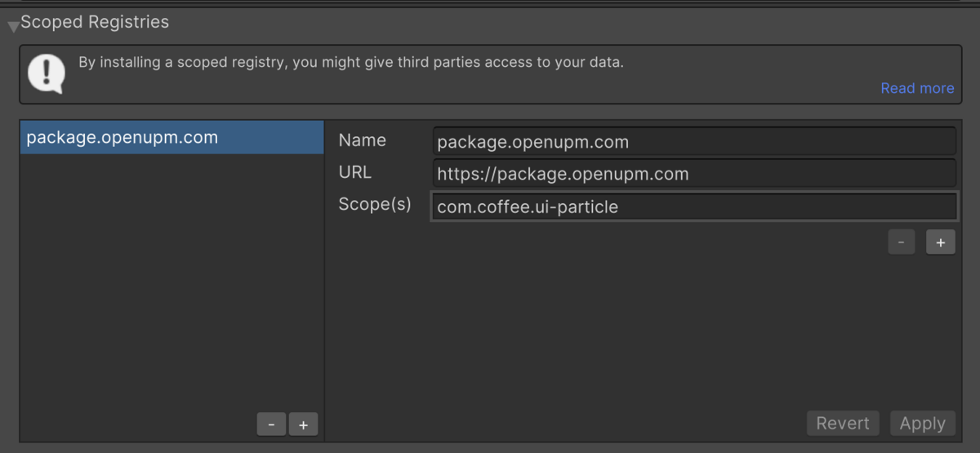The width and height of the screenshot is (980, 453).
Task: Click the Scoped Registries section title
Action: [x=95, y=22]
